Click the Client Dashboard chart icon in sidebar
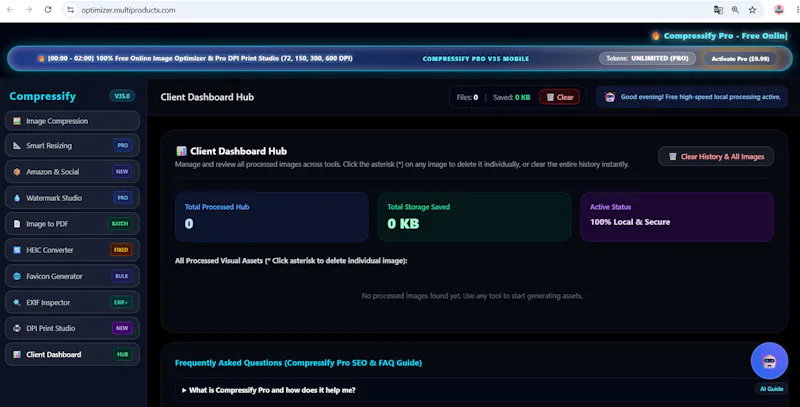Viewport: 800px width, 407px height. [17, 354]
